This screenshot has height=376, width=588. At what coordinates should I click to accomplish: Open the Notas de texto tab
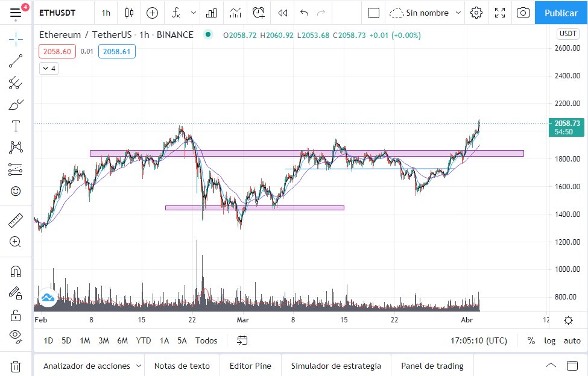(x=182, y=366)
